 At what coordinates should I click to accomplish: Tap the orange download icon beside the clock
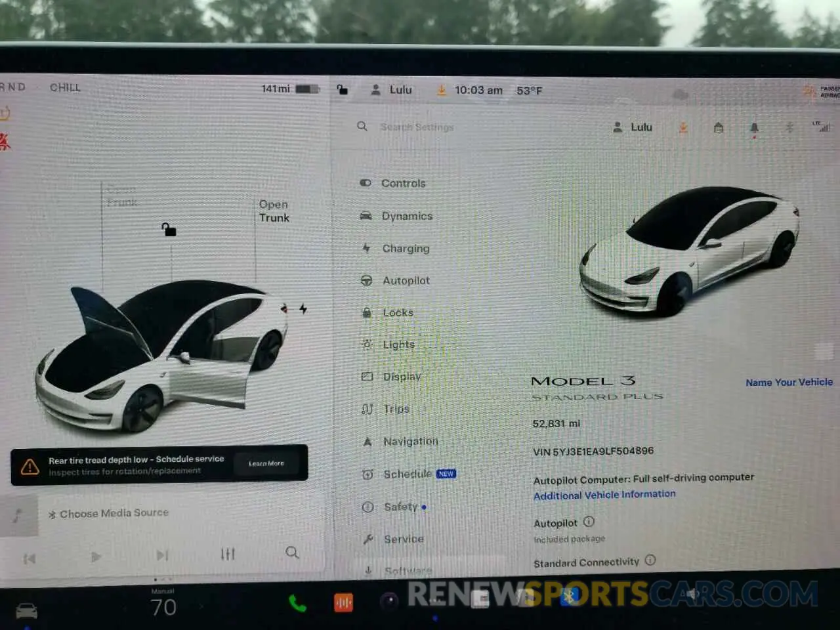(442, 90)
